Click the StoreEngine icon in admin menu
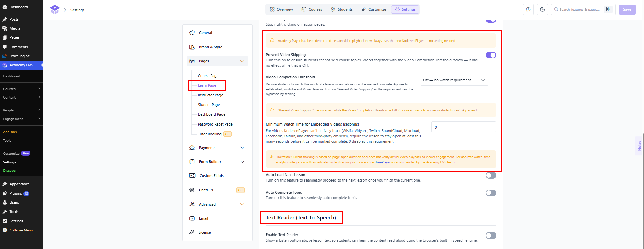This screenshot has height=249, width=644. tap(5, 56)
